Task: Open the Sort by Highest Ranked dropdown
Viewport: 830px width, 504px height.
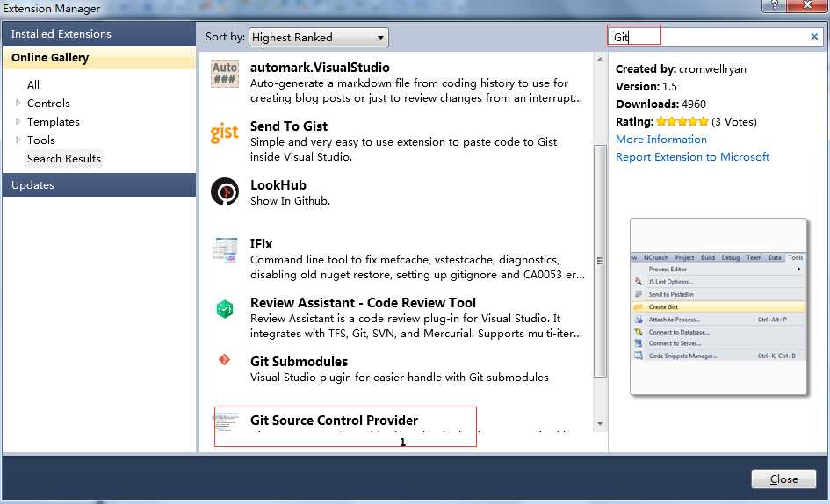Action: 319,38
